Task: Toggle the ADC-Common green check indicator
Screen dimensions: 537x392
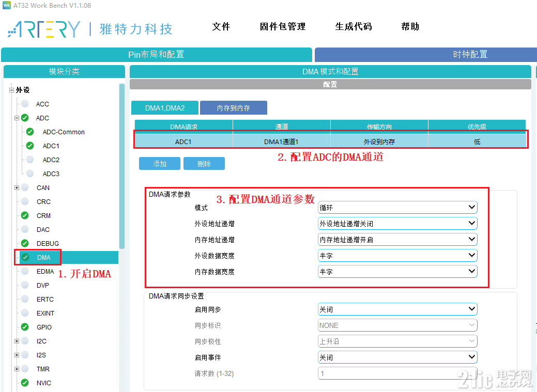Action: [x=30, y=132]
